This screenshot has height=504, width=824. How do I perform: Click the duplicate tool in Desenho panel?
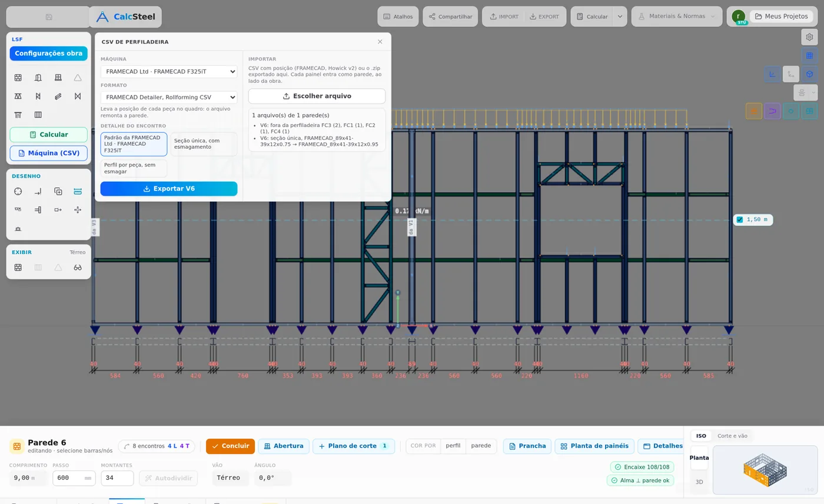[58, 191]
